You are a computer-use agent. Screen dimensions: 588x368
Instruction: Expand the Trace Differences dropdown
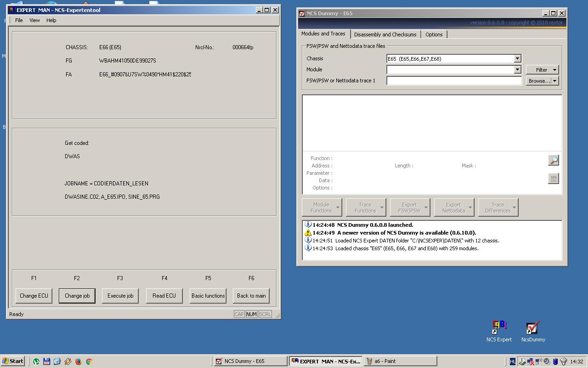[514, 207]
